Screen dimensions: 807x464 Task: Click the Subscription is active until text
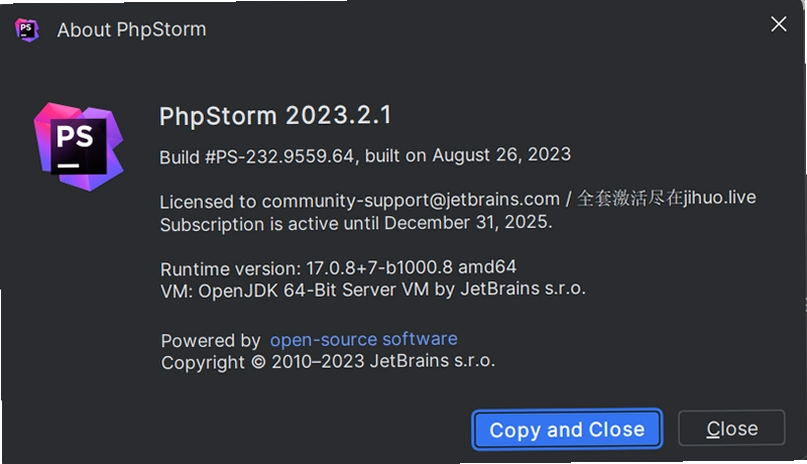tap(269, 224)
